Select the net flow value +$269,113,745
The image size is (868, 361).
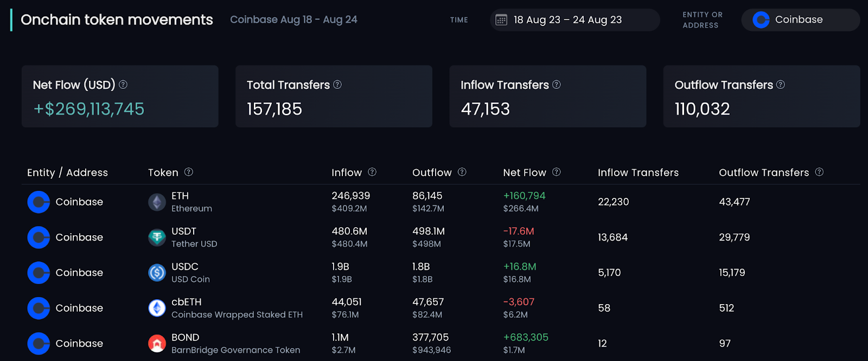point(89,109)
